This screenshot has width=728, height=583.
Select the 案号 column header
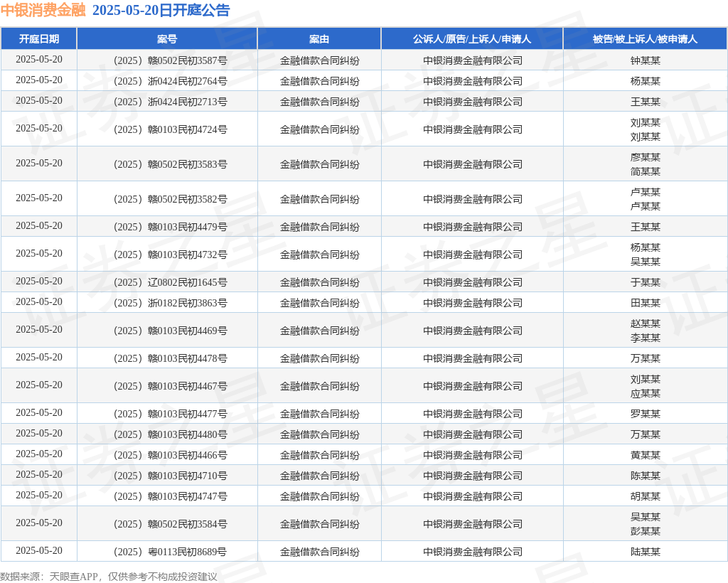tap(167, 39)
